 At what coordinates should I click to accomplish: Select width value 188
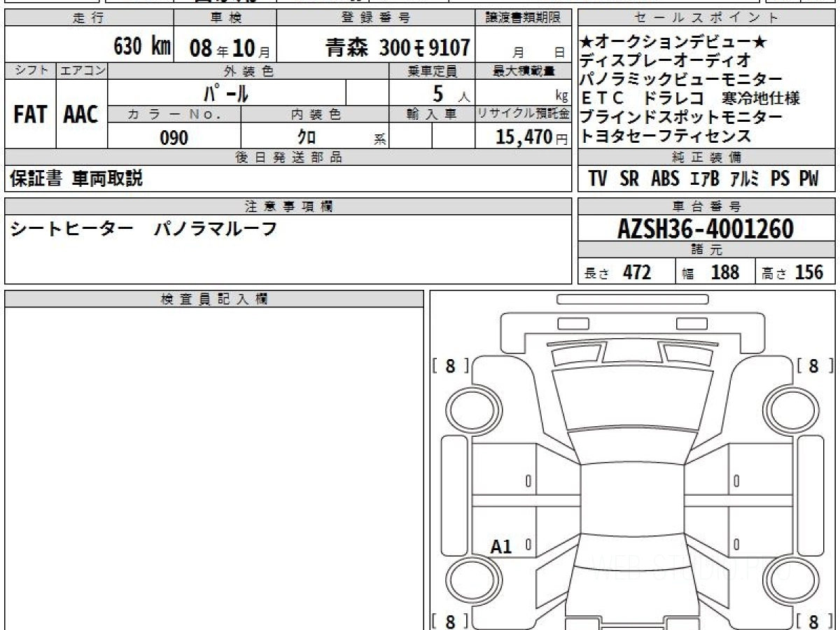725,272
